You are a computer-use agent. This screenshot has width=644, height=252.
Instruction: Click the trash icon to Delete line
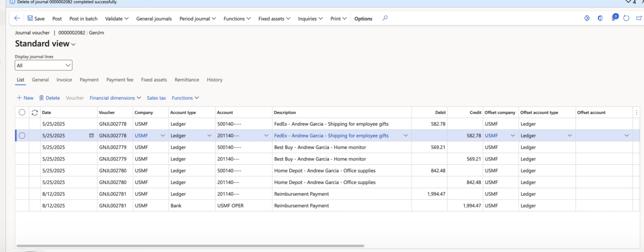(x=42, y=98)
